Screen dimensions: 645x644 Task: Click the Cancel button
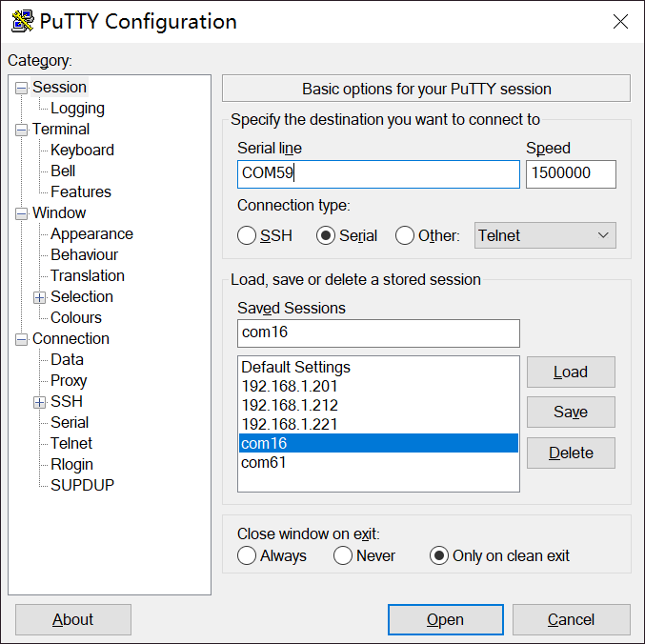point(572,620)
